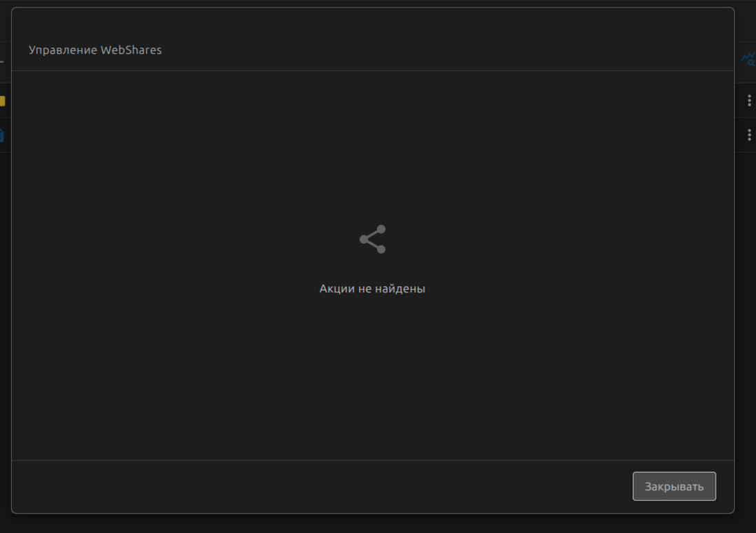
Task: Click the 'Акции не найдены' message text
Action: 372,289
